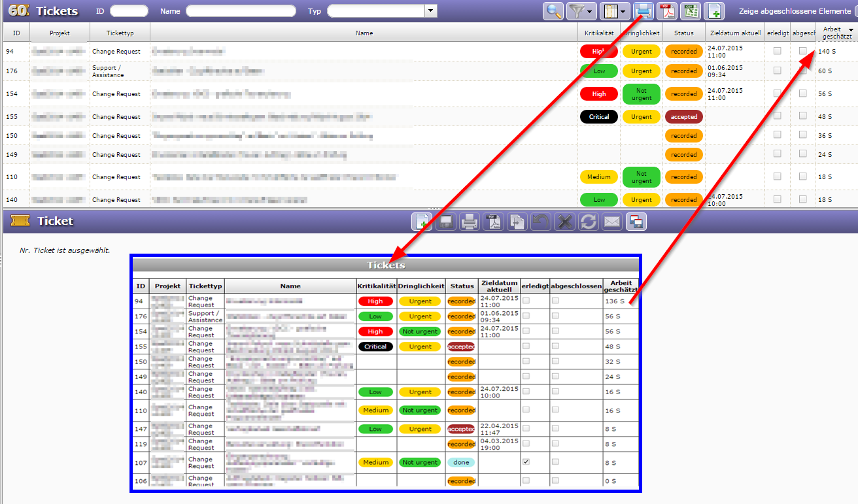Save the ticket with the floppy disk icon
The height and width of the screenshot is (504, 858).
445,222
